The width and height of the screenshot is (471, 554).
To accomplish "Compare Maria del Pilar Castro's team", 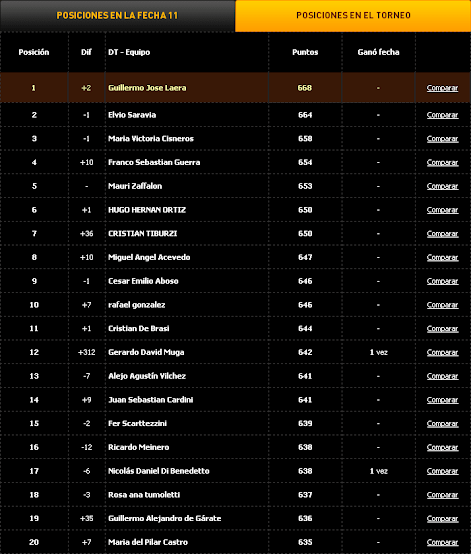I will coord(442,542).
